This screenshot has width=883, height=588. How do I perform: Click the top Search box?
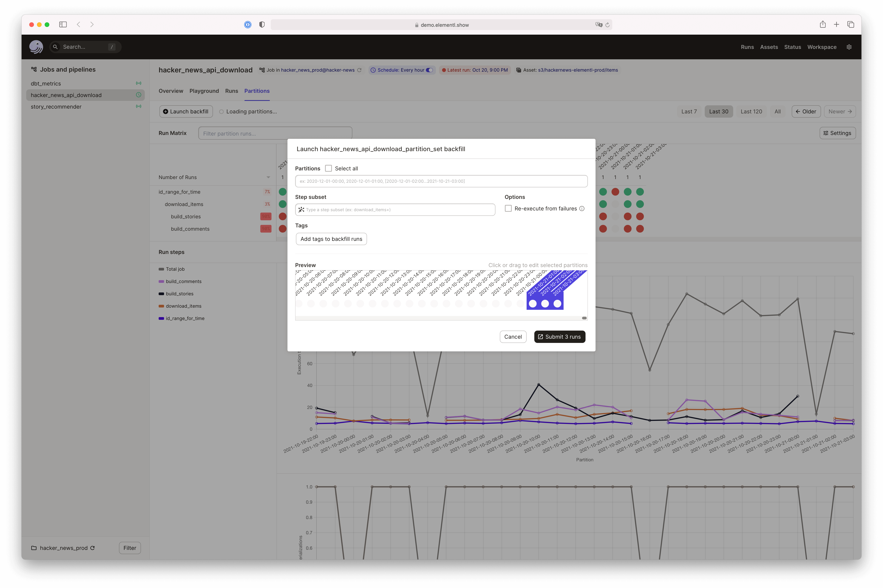coord(85,47)
